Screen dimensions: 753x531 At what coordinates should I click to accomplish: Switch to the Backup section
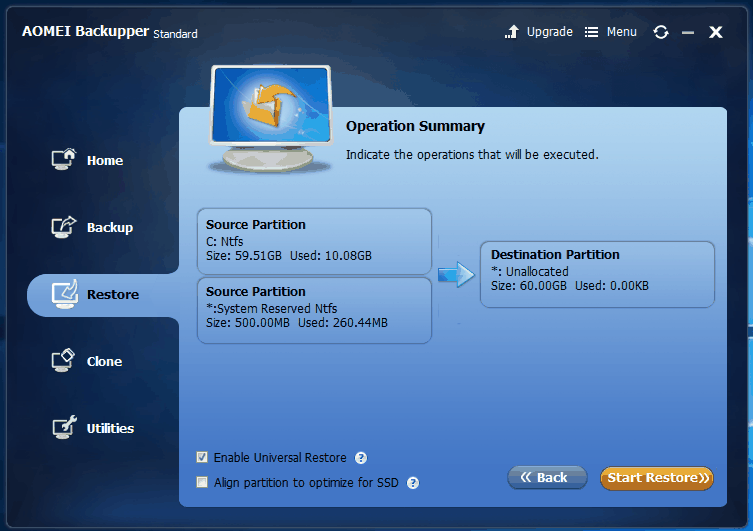(110, 228)
